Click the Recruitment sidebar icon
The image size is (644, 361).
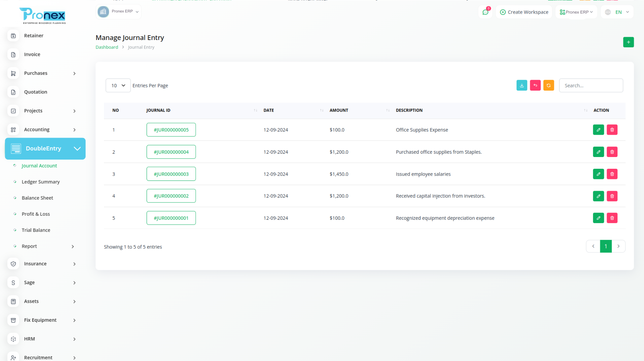point(13,357)
